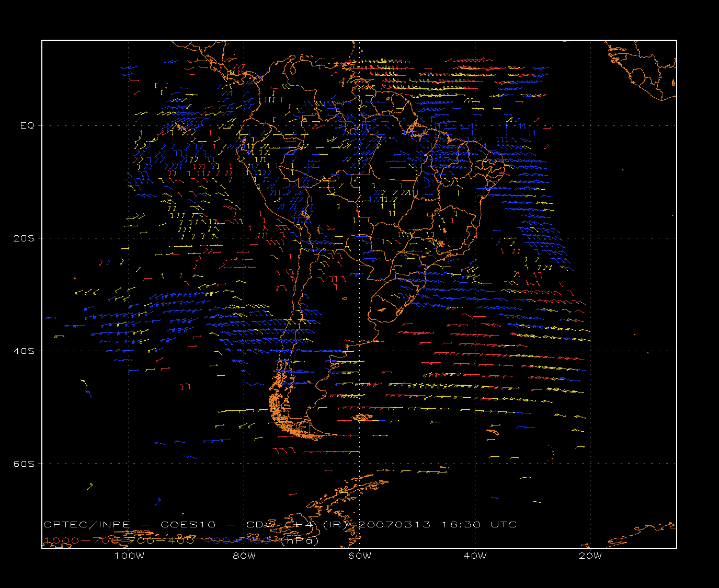
Task: Click the 16:30 UTC time text
Action: click(x=479, y=524)
